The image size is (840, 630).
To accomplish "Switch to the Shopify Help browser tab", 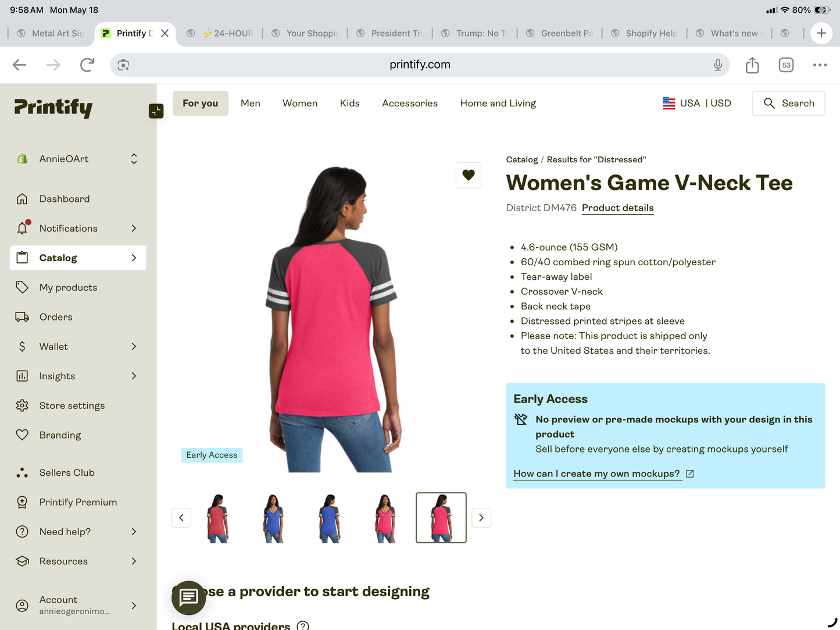I will click(x=645, y=33).
